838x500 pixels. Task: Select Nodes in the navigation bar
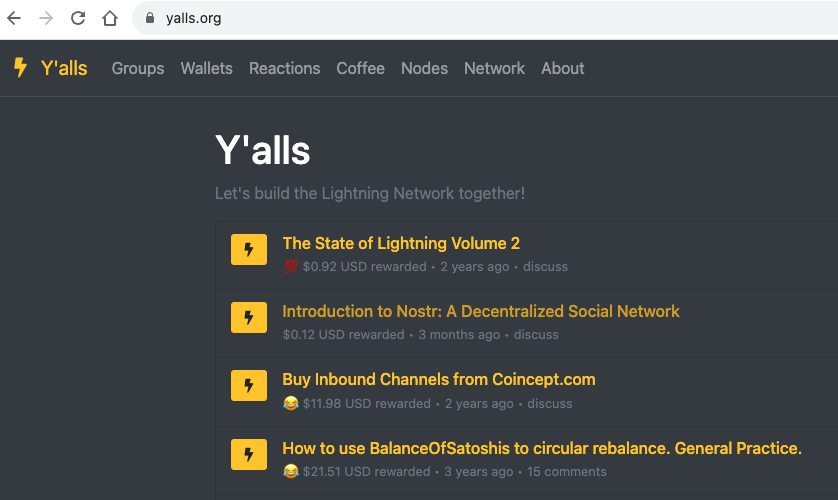click(424, 68)
